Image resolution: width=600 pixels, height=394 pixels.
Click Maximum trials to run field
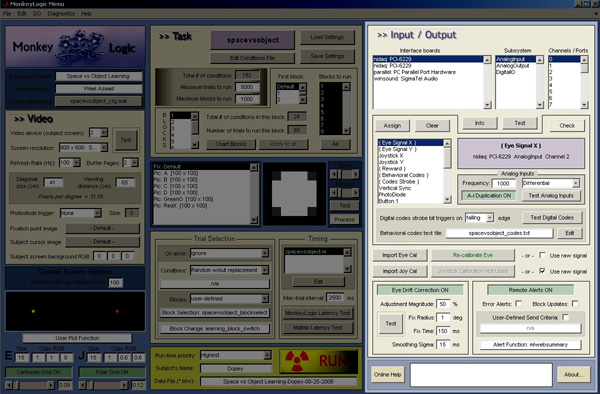click(x=247, y=87)
